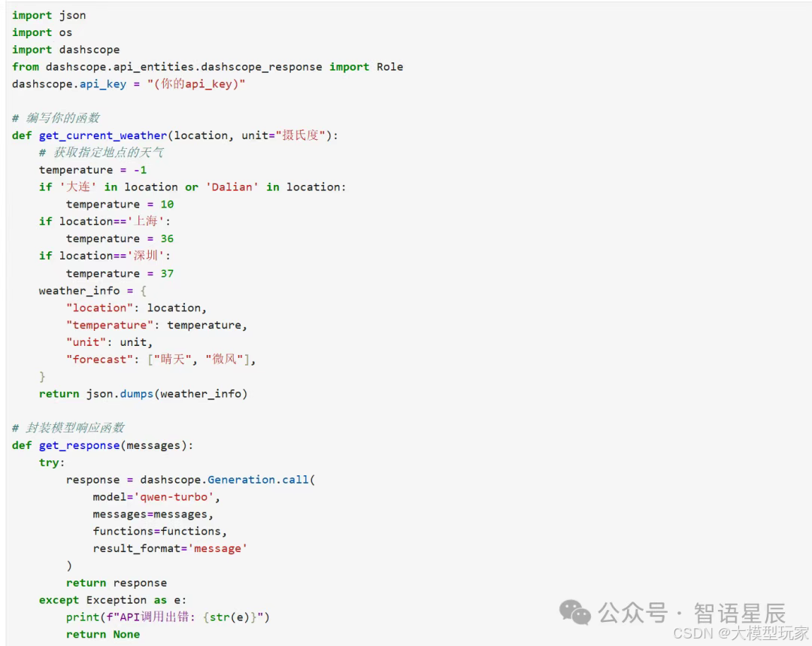Click the string 'message' after result_format
812x646 pixels.
coord(217,548)
